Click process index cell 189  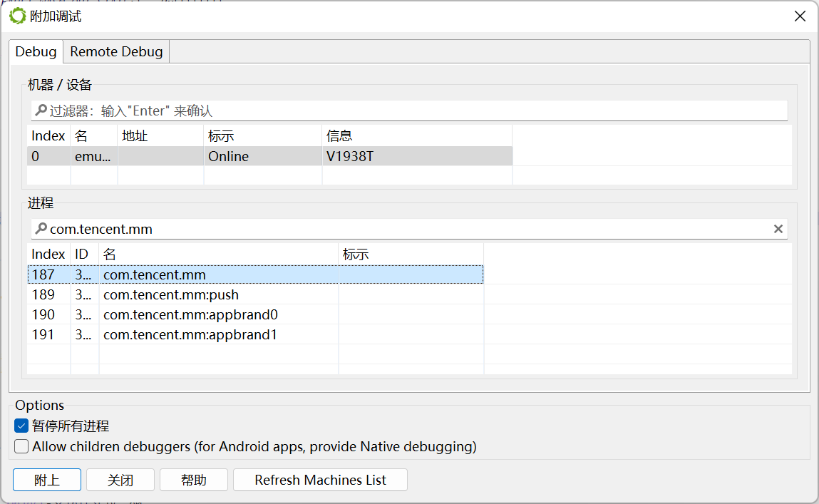(48, 294)
